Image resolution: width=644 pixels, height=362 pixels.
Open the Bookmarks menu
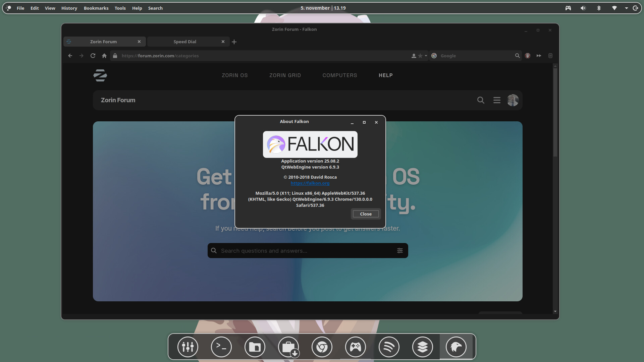[96, 8]
